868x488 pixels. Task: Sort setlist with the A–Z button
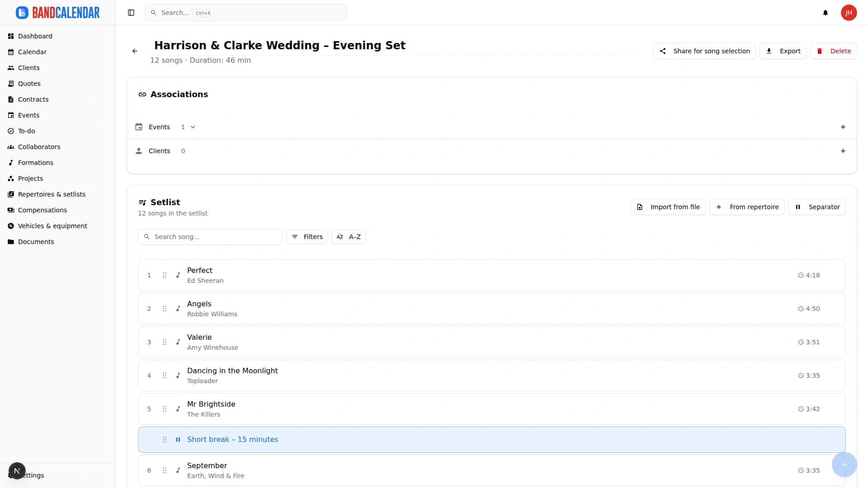pyautogui.click(x=349, y=237)
